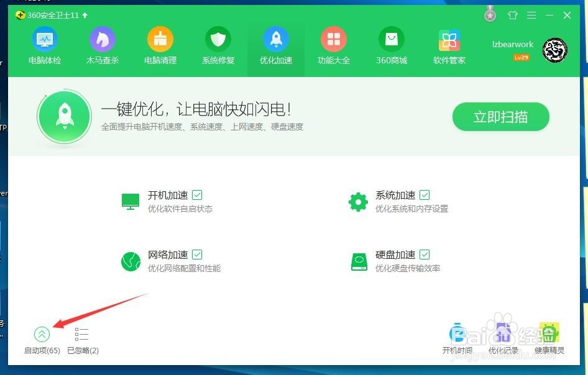The width and height of the screenshot is (588, 375).
Task: Open the 开机时间 boot time icon
Action: [x=457, y=333]
